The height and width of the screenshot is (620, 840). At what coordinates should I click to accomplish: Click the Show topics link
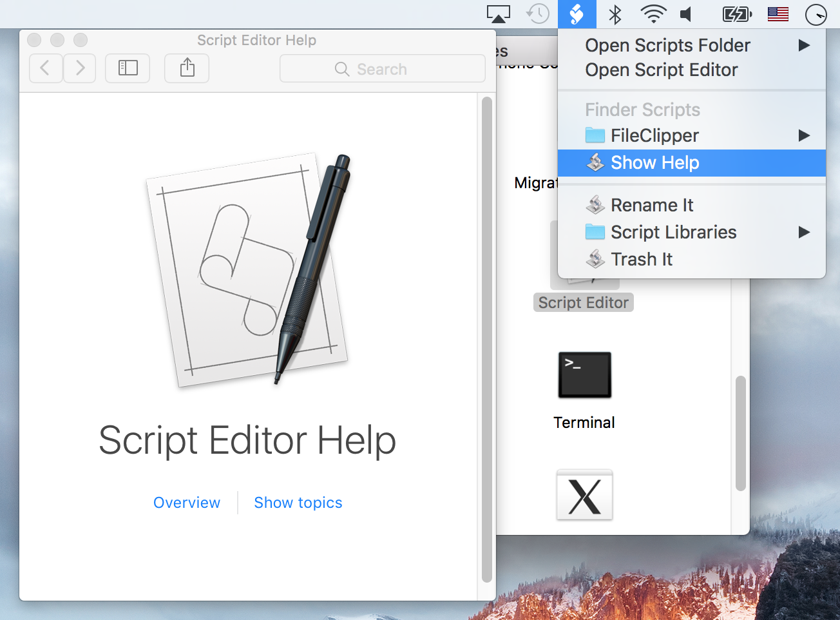pos(298,503)
